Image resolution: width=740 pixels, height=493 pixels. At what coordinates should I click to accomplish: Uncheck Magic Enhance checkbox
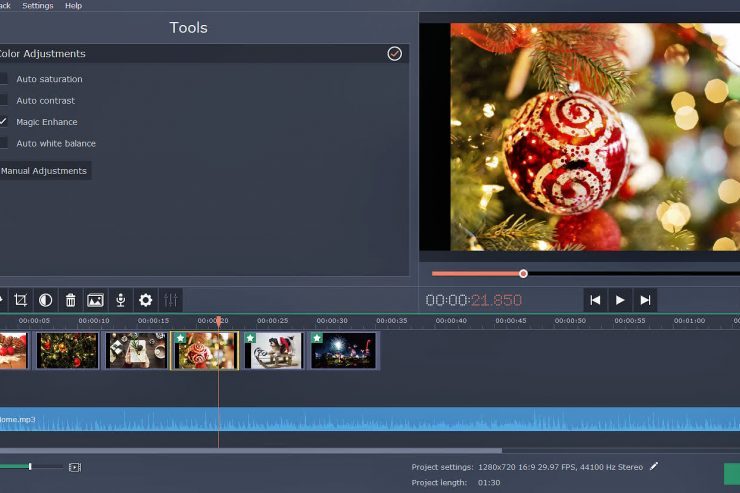point(3,122)
